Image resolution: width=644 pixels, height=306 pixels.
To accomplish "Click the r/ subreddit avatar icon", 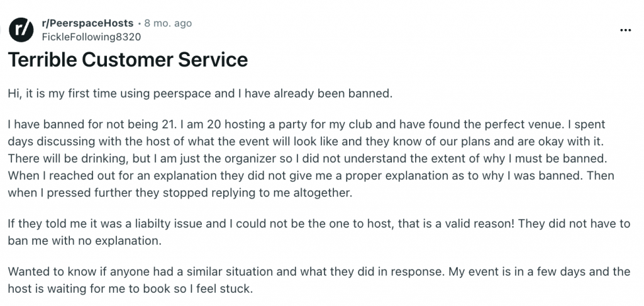I will pyautogui.click(x=21, y=29).
